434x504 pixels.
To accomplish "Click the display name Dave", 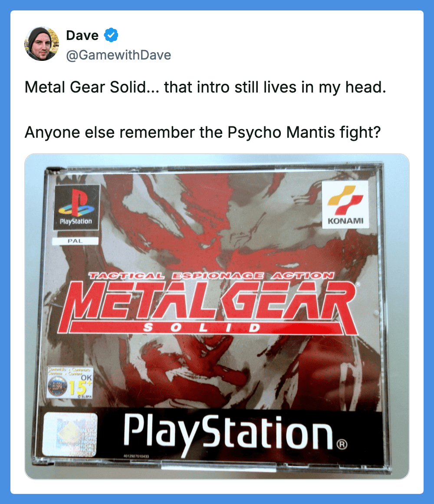I will pos(82,35).
